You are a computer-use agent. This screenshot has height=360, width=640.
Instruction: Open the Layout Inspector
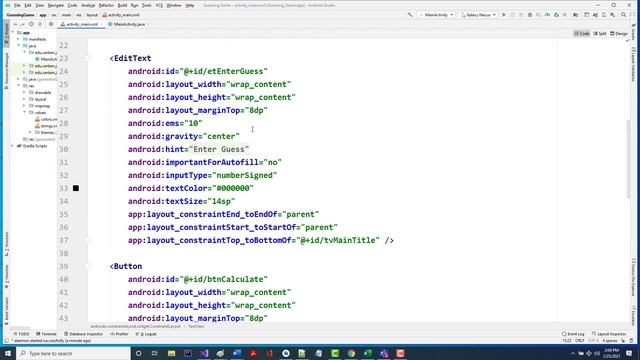tap(609, 334)
